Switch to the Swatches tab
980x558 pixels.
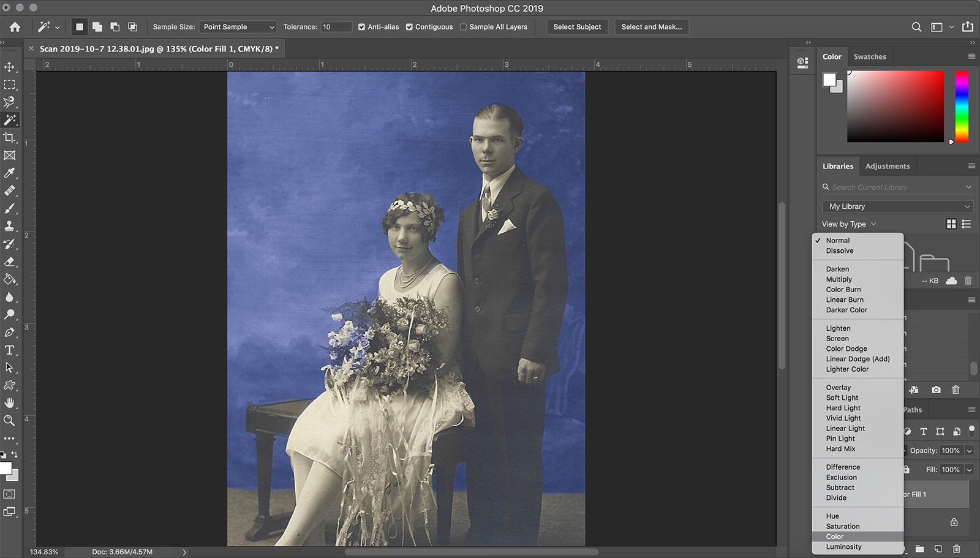tap(870, 56)
